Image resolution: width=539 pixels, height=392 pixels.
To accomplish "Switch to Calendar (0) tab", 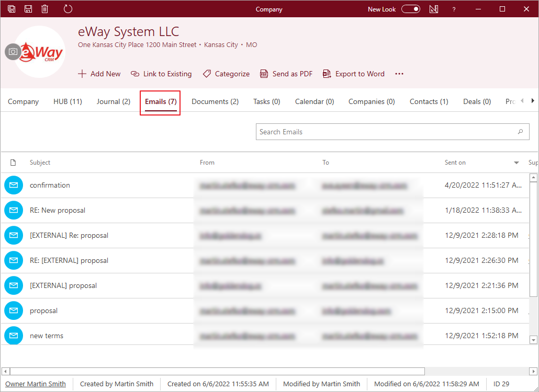I will pyautogui.click(x=315, y=101).
